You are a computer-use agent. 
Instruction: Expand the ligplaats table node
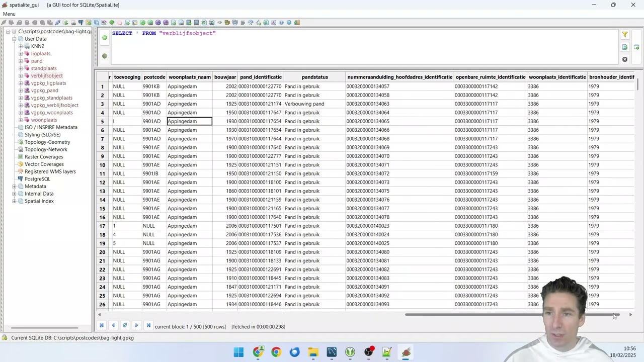tap(21, 53)
